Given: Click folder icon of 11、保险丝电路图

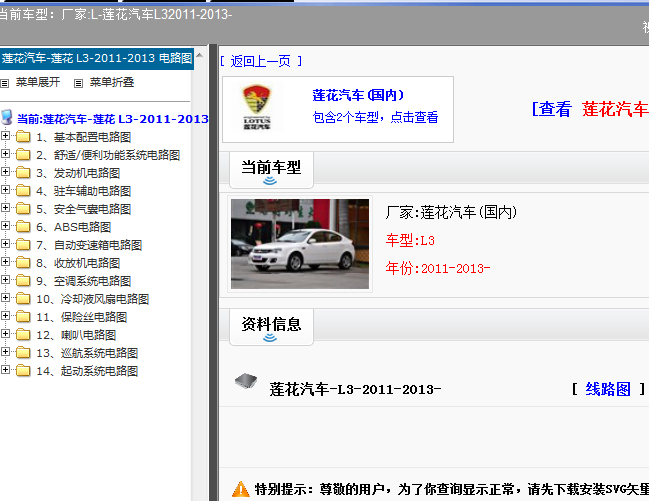Looking at the screenshot, I should [x=23, y=316].
